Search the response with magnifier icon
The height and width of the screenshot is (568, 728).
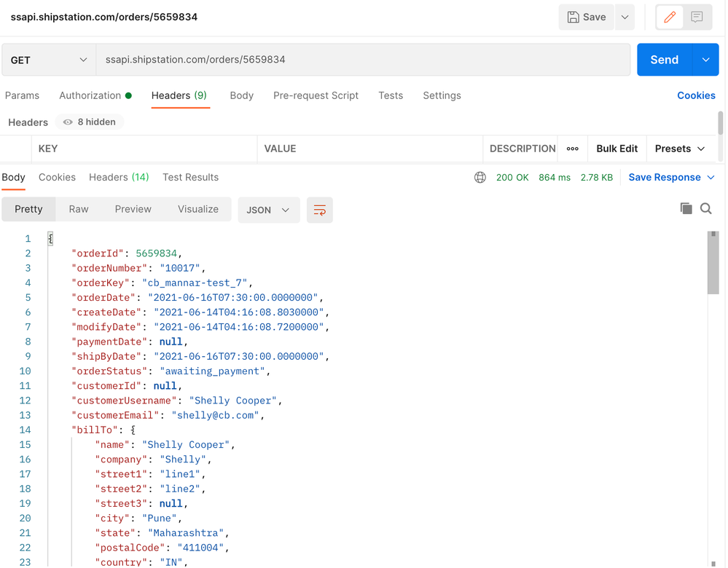[705, 208]
